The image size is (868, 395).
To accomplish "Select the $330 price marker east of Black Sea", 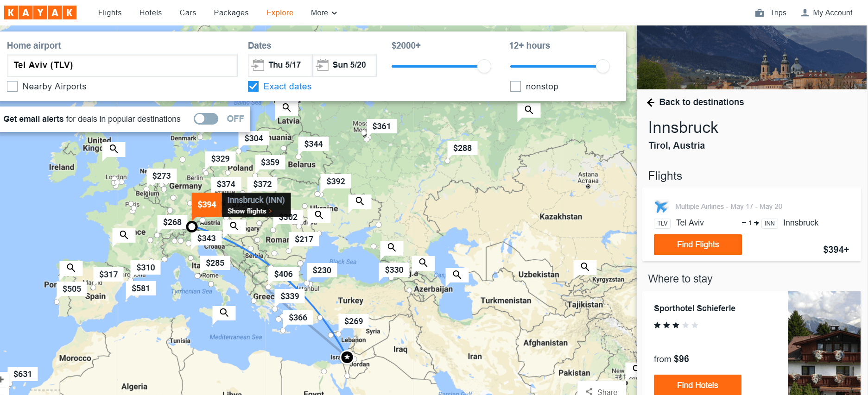I will (394, 270).
